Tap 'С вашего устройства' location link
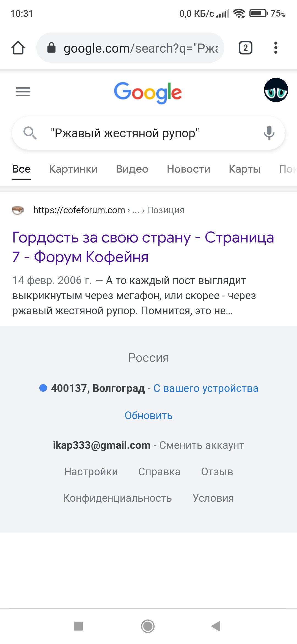The height and width of the screenshot is (644, 297). pos(206,388)
